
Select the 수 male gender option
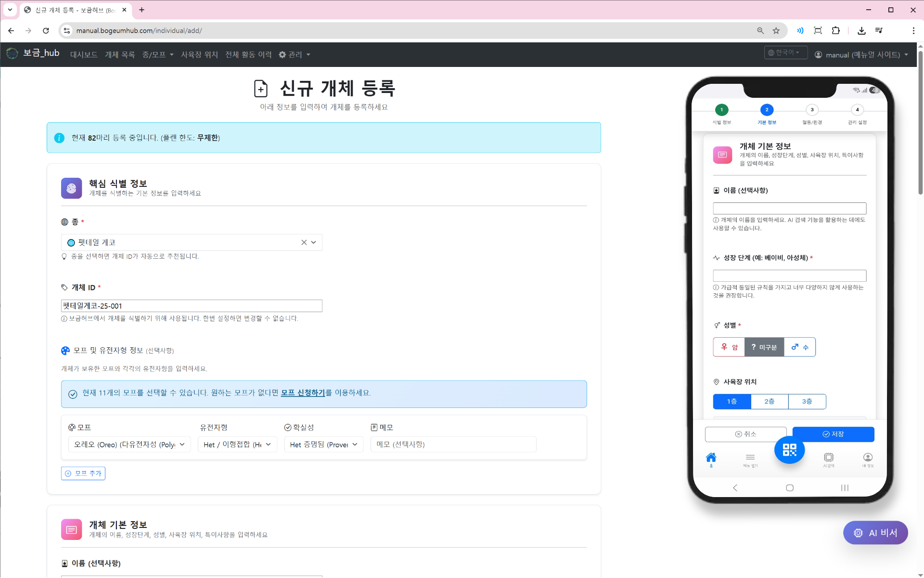coord(799,347)
